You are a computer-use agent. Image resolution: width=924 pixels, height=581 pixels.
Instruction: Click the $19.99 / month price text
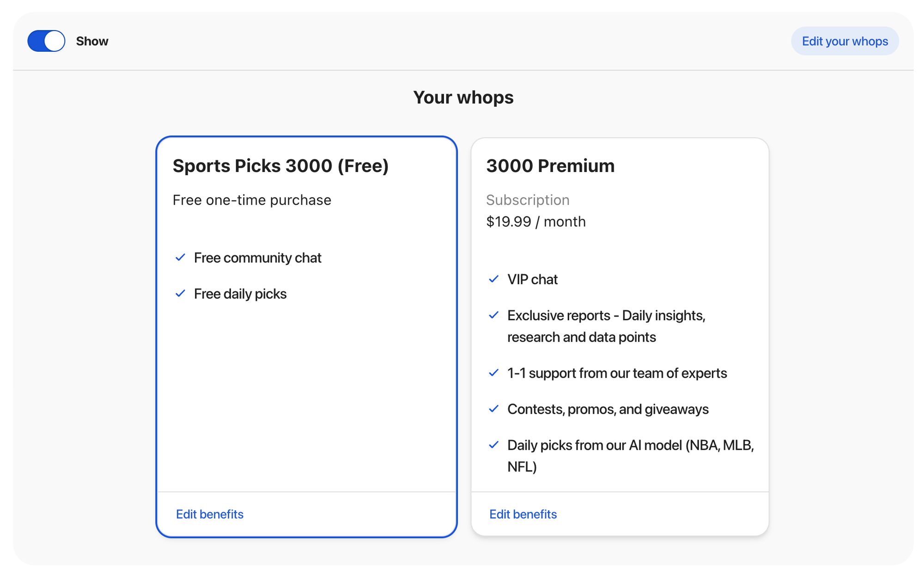pyautogui.click(x=535, y=222)
